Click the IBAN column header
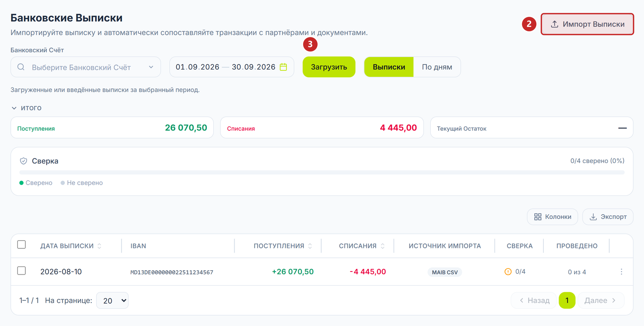 pos(138,246)
